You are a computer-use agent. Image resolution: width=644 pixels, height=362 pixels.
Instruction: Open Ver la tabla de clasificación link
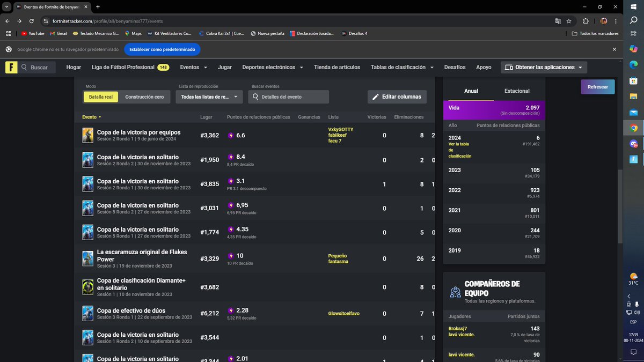[460, 150]
